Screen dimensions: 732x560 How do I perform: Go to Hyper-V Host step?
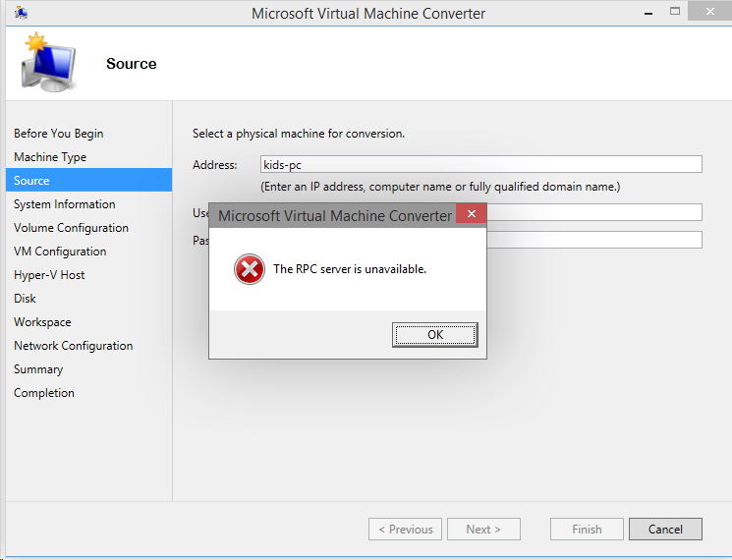click(49, 275)
